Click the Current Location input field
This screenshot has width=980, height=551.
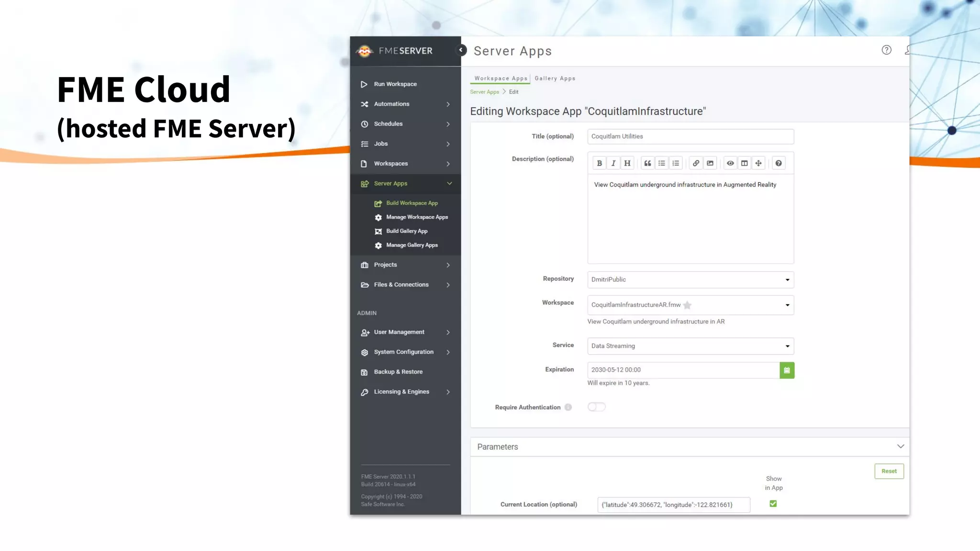point(674,505)
